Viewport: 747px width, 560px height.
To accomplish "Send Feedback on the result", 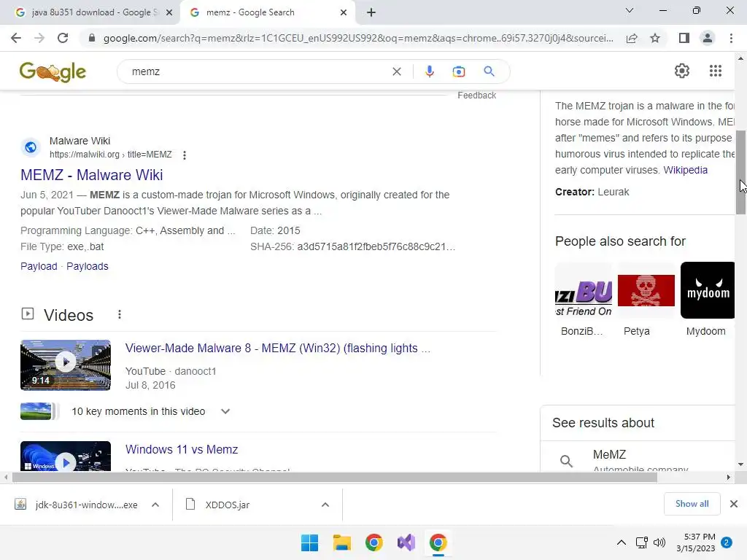I will tap(477, 96).
